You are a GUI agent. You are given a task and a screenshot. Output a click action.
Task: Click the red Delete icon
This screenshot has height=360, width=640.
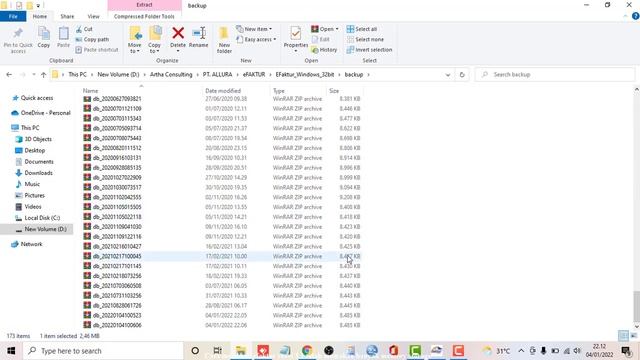pos(178,33)
